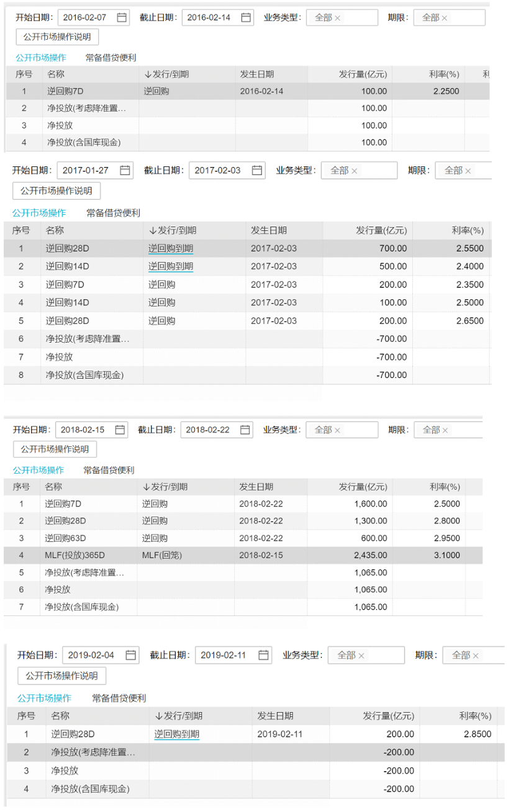516x812 pixels.
Task: Open calendar picker for end date 2016-02-14
Action: 246,17
